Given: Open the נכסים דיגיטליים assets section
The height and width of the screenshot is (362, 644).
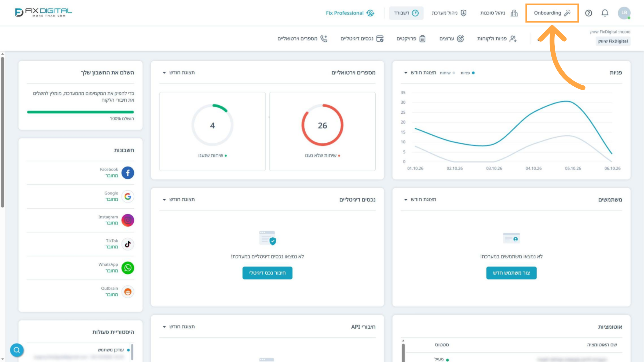Looking at the screenshot, I should [362, 39].
